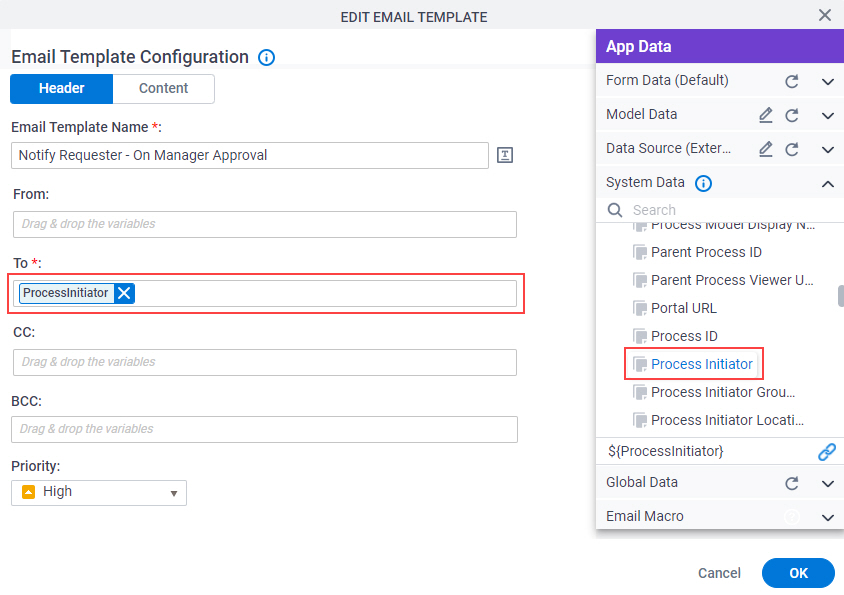Image resolution: width=844 pixels, height=595 pixels.
Task: Click the link icon beside ${ProcessInitiator}
Action: click(x=827, y=451)
